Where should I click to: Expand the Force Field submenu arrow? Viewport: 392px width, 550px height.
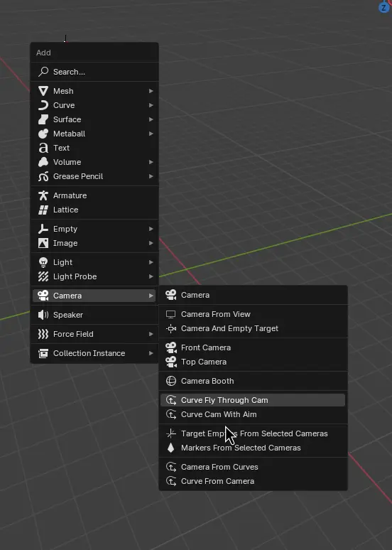point(151,334)
